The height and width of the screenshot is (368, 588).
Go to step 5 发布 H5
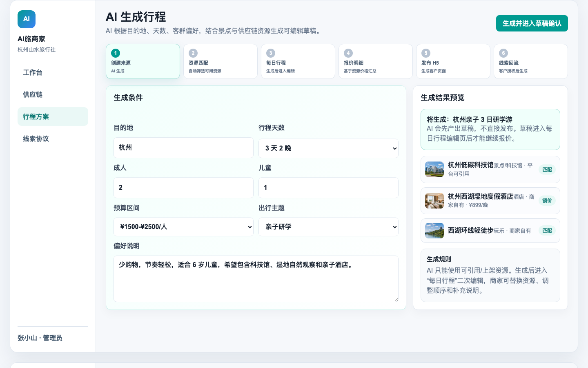point(453,61)
